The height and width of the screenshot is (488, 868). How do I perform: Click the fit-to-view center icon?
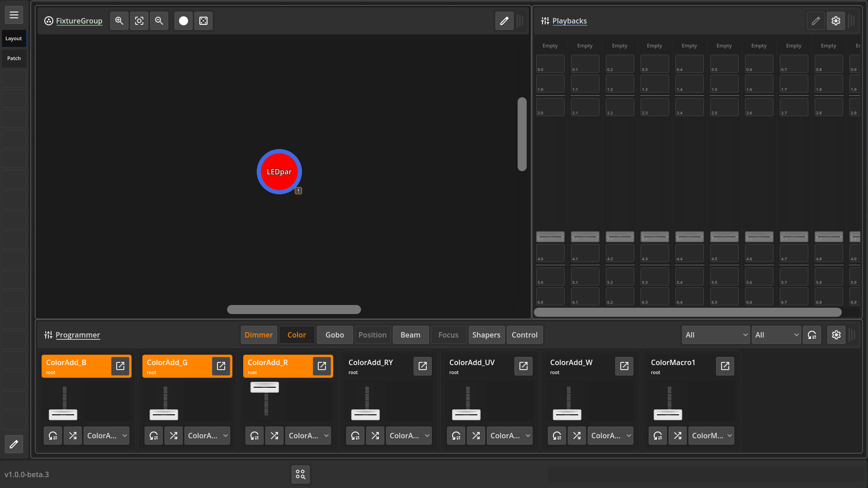point(139,21)
